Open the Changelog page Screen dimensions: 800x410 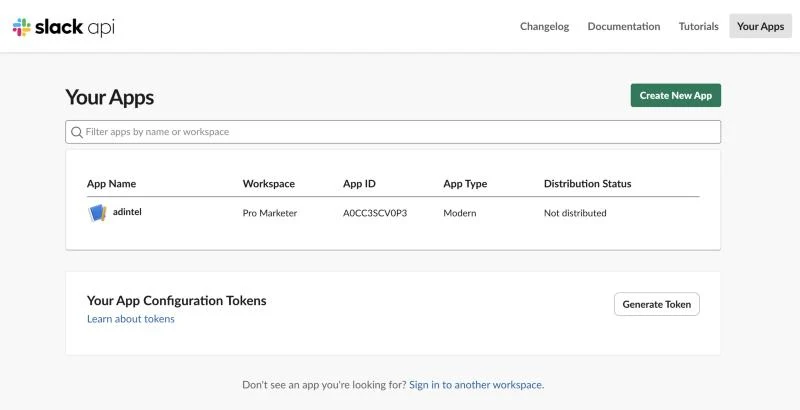pos(544,27)
